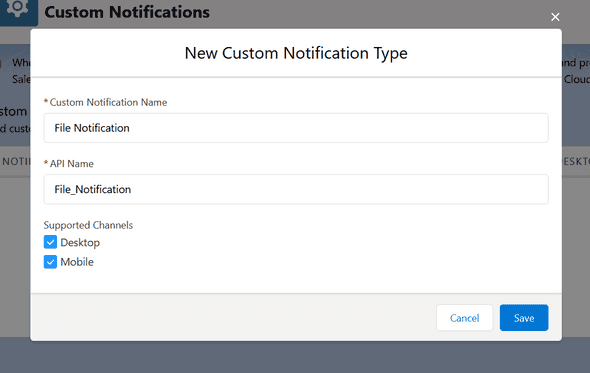The height and width of the screenshot is (373, 590).
Task: Focus the API Name input field
Action: pyautogui.click(x=296, y=189)
